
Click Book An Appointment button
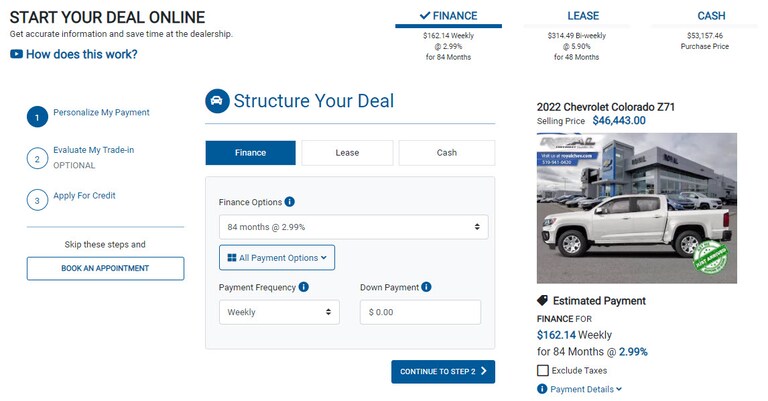[x=105, y=268]
